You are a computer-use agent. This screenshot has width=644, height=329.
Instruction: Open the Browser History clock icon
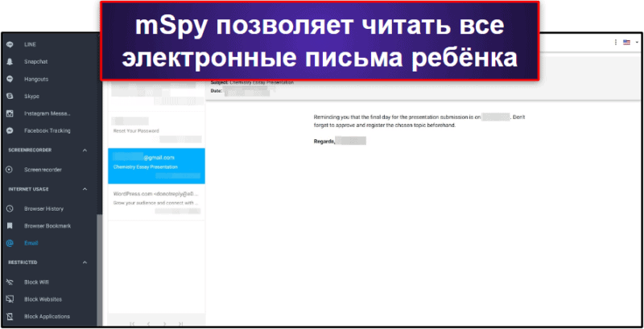pos(10,209)
